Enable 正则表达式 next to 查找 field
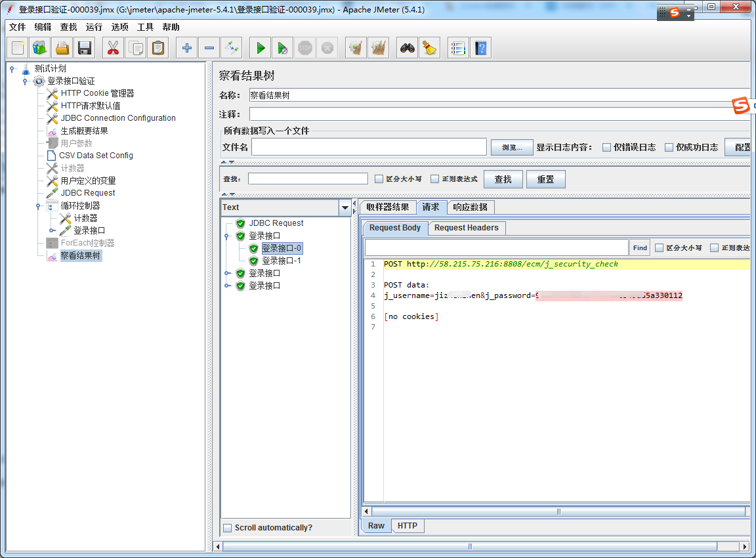This screenshot has width=756, height=558. (x=435, y=179)
